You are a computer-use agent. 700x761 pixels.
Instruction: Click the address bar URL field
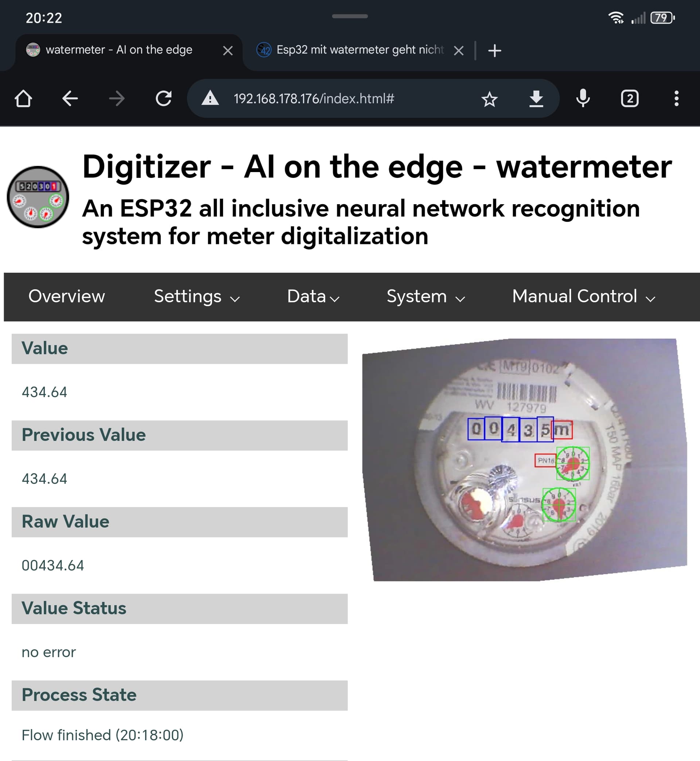[314, 99]
